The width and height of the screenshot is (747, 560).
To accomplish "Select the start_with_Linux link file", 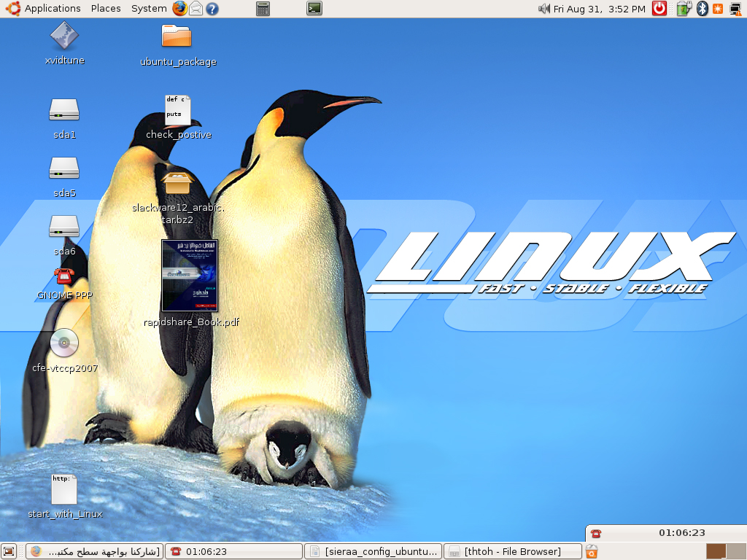I will pos(65,496).
